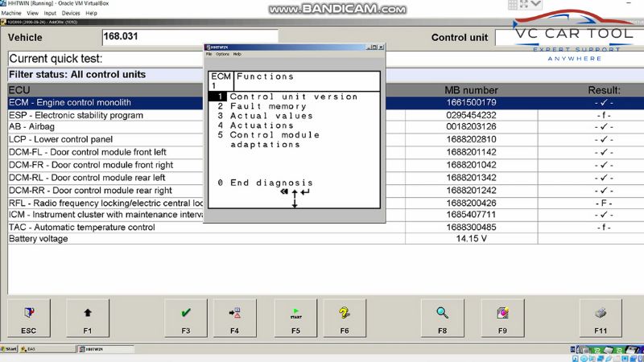
Task: Click the MB number column header
Action: tap(471, 90)
